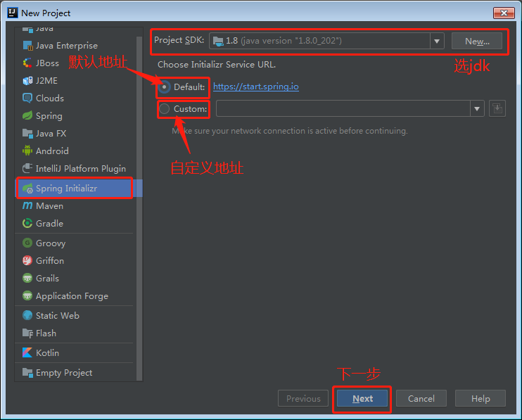Click the Grails icon
522x420 pixels.
[27, 278]
